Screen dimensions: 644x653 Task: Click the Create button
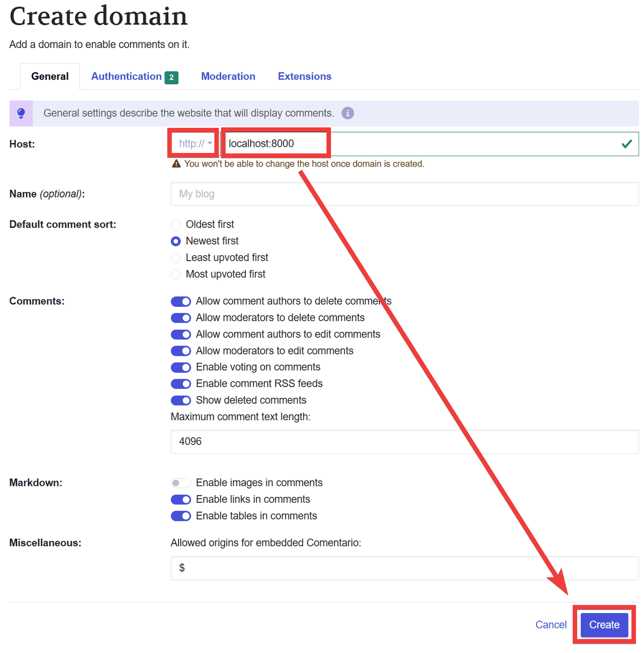tap(604, 625)
